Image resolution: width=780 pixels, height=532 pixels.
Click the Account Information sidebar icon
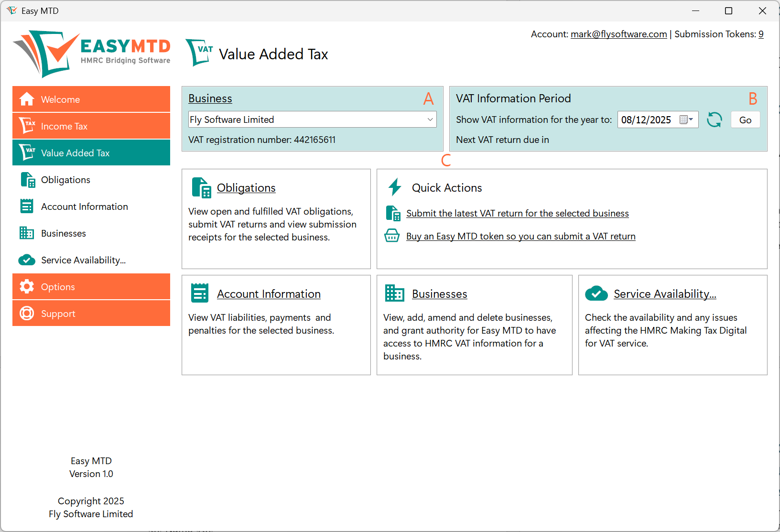coord(27,206)
